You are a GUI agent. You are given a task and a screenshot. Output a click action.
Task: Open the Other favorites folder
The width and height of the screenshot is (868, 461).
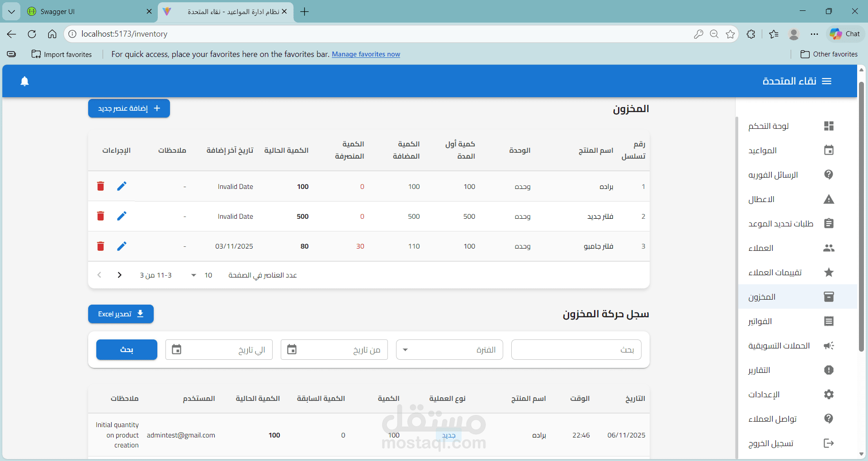tap(829, 54)
